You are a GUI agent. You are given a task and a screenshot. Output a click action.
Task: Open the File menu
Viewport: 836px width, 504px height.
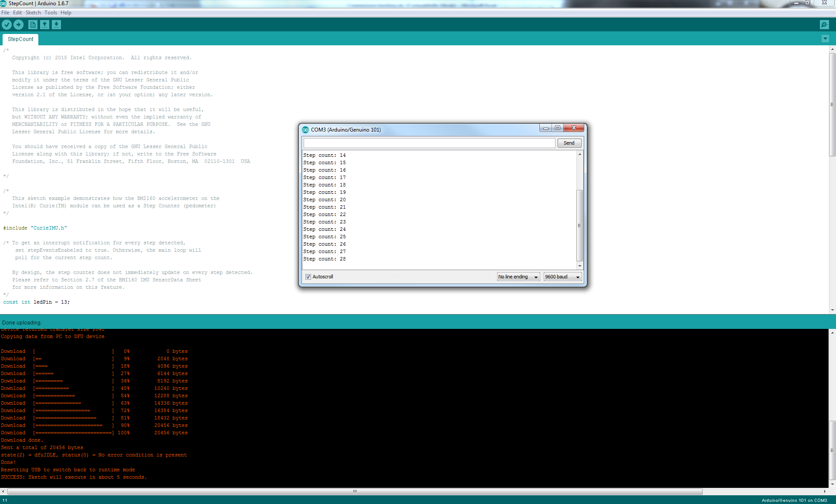pos(5,13)
